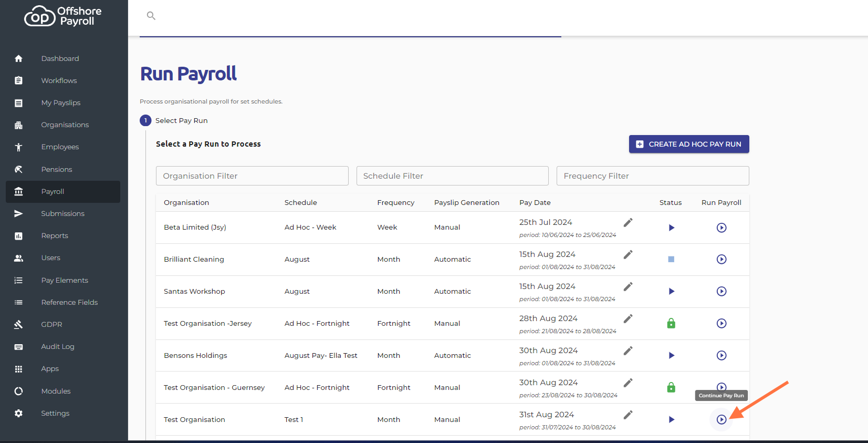Run payroll for Santas Workshop
The width and height of the screenshot is (868, 443).
tap(721, 291)
